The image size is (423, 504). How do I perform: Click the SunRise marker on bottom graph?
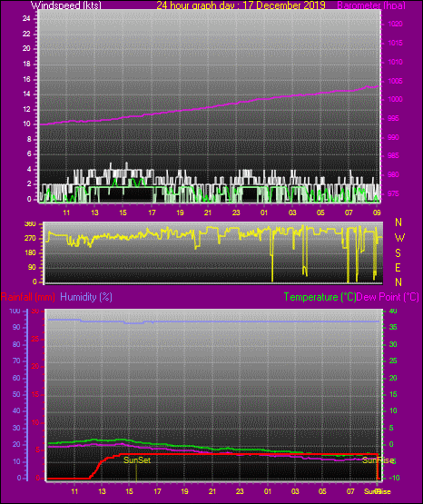[378, 460]
